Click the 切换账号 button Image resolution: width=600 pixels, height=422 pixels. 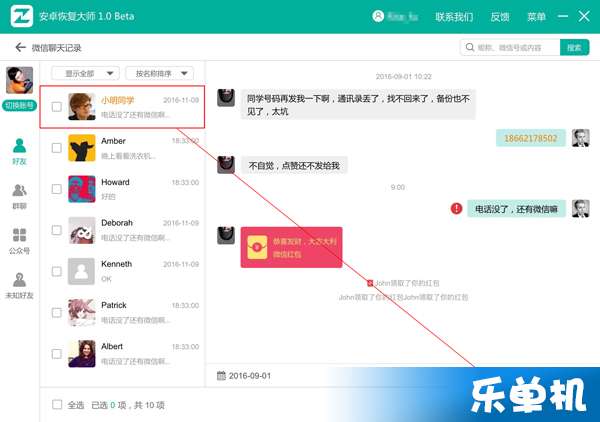[x=20, y=105]
